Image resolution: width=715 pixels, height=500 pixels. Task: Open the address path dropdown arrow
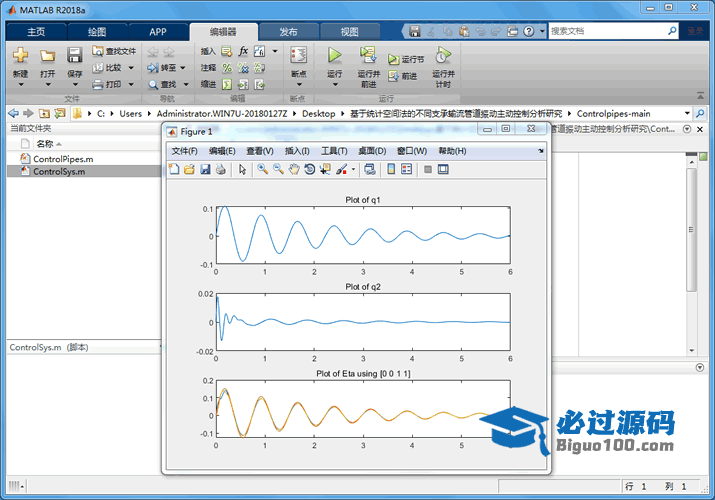tap(687, 113)
